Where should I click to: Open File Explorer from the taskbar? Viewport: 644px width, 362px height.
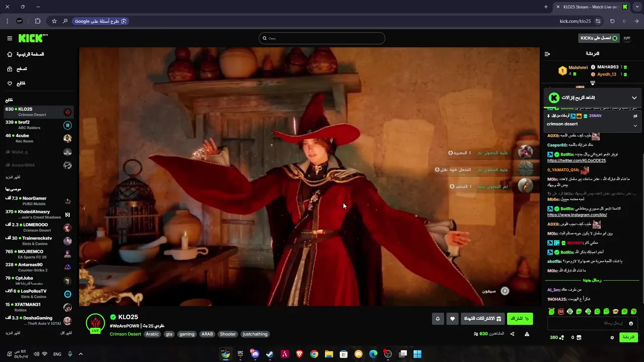click(329, 354)
